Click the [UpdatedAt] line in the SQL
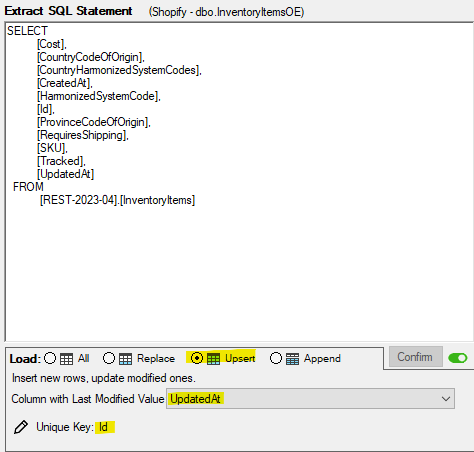Image resolution: width=474 pixels, height=452 pixels. click(x=66, y=174)
